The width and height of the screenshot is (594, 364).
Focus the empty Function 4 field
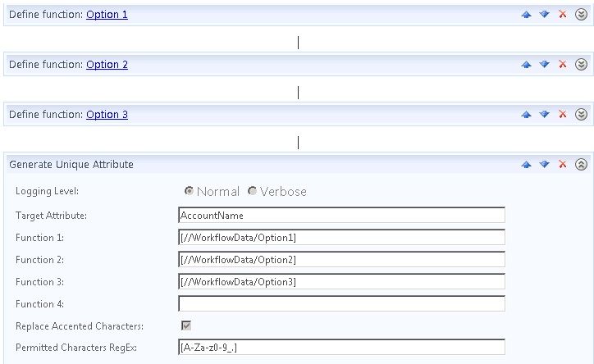[341, 303]
